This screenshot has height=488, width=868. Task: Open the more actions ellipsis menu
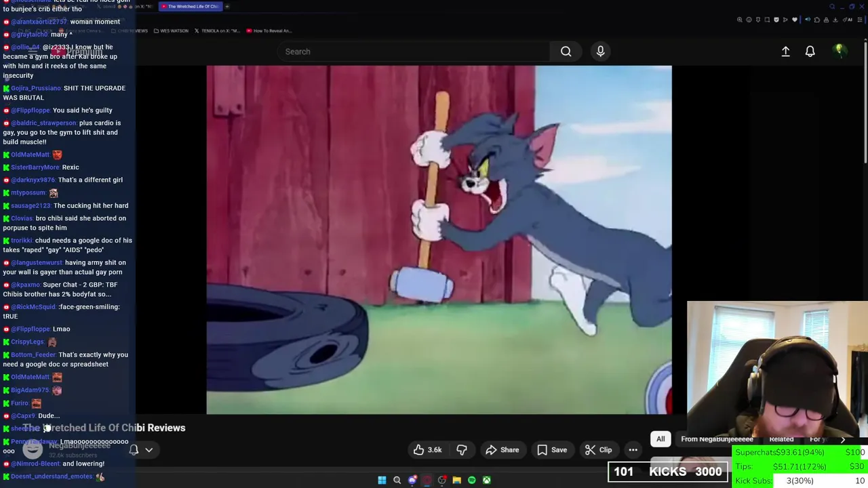[633, 450]
